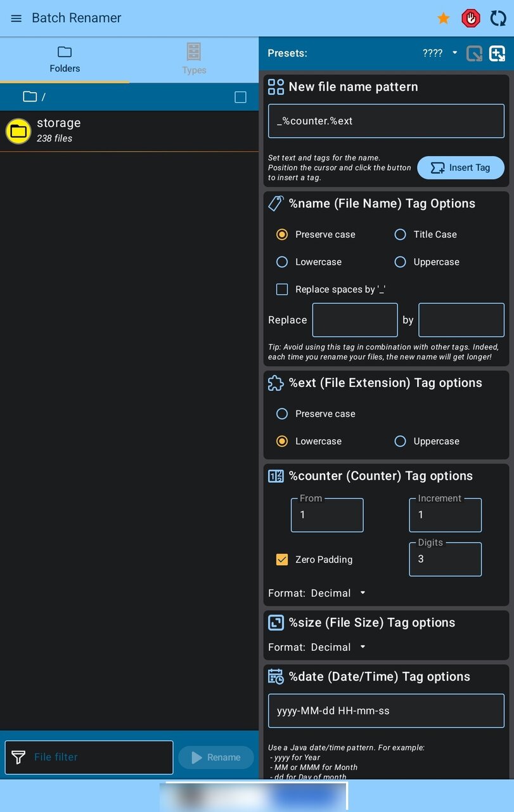Open the Presets dropdown

tap(440, 53)
